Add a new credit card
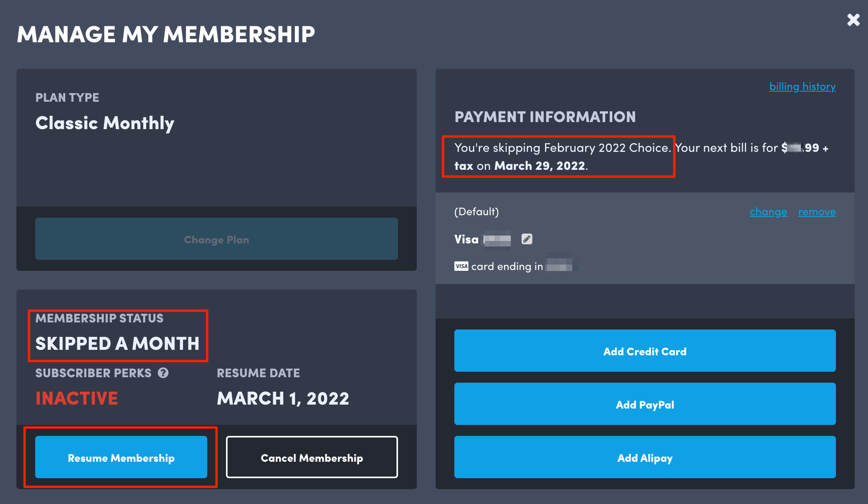Viewport: 868px width, 504px height. [644, 351]
